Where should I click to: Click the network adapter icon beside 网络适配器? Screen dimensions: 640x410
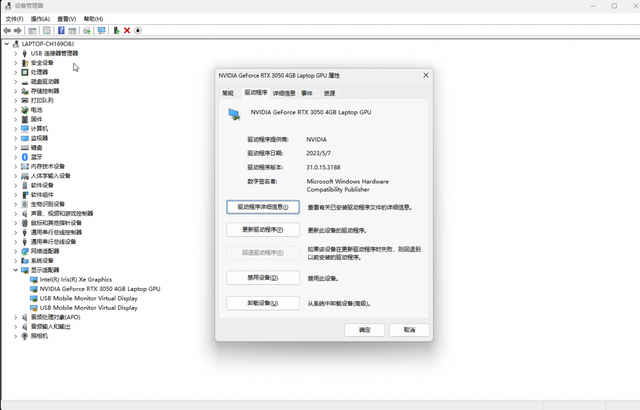click(25, 251)
